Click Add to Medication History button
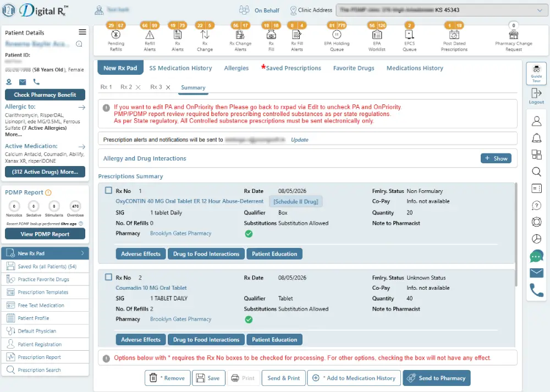Image resolution: width=550 pixels, height=392 pixels. (x=354, y=378)
